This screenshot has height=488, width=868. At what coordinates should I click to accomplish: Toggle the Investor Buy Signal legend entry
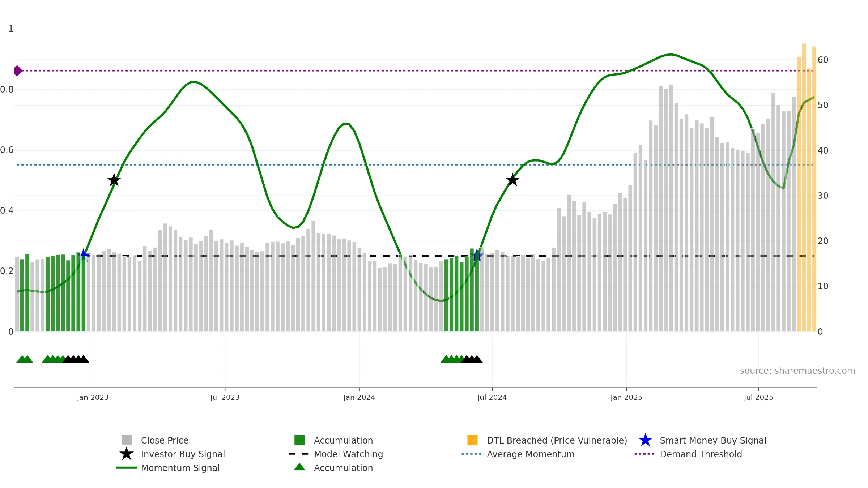tap(172, 454)
